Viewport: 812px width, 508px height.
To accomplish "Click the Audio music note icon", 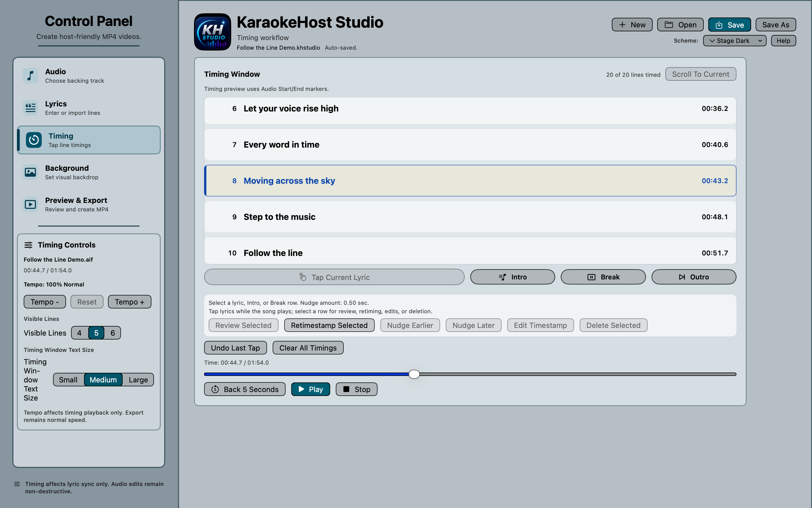I will point(30,76).
